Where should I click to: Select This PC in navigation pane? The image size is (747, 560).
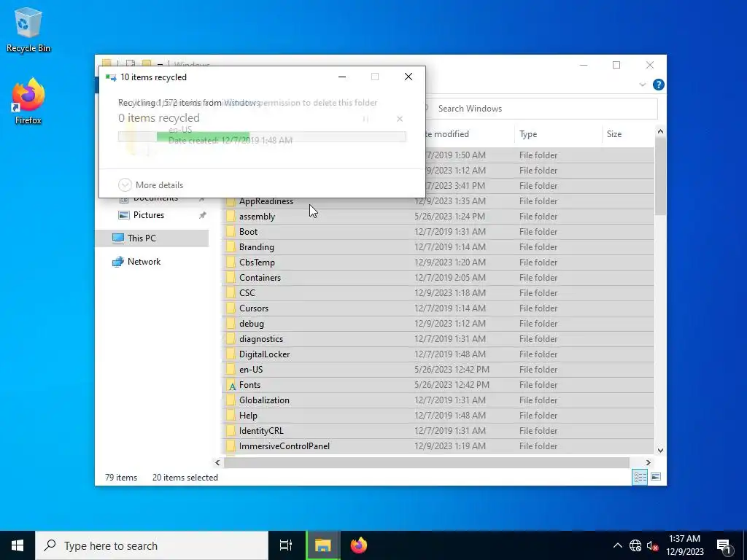click(x=152, y=238)
